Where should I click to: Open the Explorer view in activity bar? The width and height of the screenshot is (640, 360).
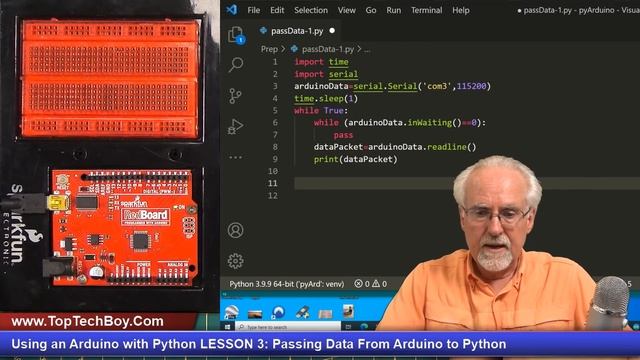point(236,35)
